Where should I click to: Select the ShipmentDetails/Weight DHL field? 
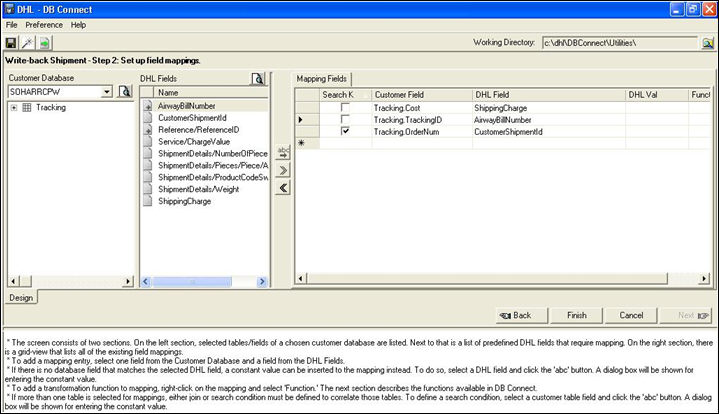pos(199,189)
